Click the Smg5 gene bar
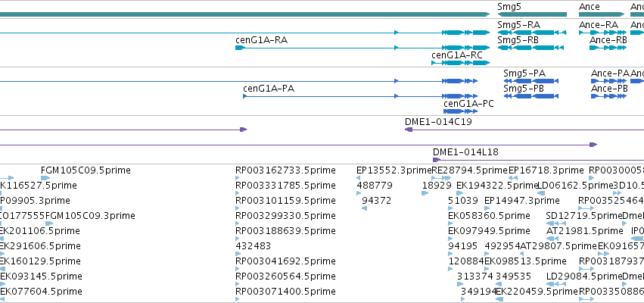Image resolution: width=644 pixels, height=303 pixels. 532,14
